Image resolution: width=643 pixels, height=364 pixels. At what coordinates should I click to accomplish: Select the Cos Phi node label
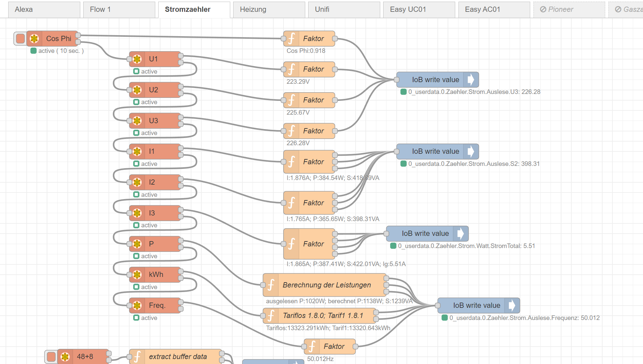[59, 38]
